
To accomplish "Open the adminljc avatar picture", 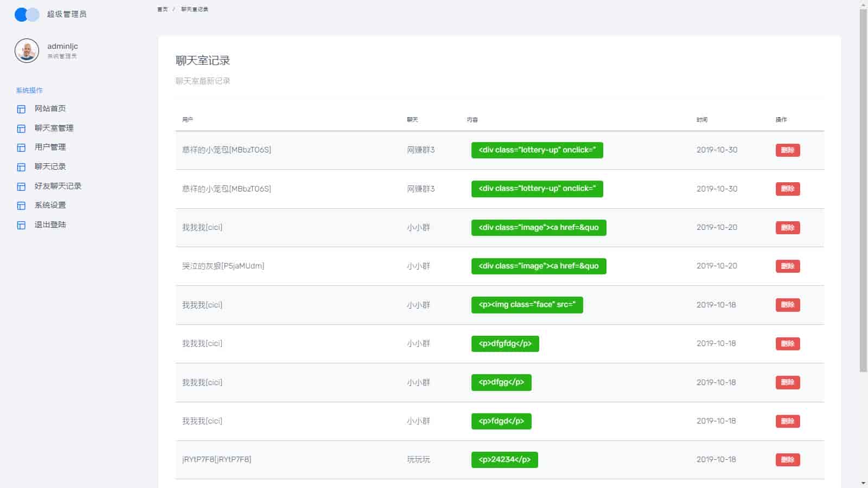I will pyautogui.click(x=27, y=51).
